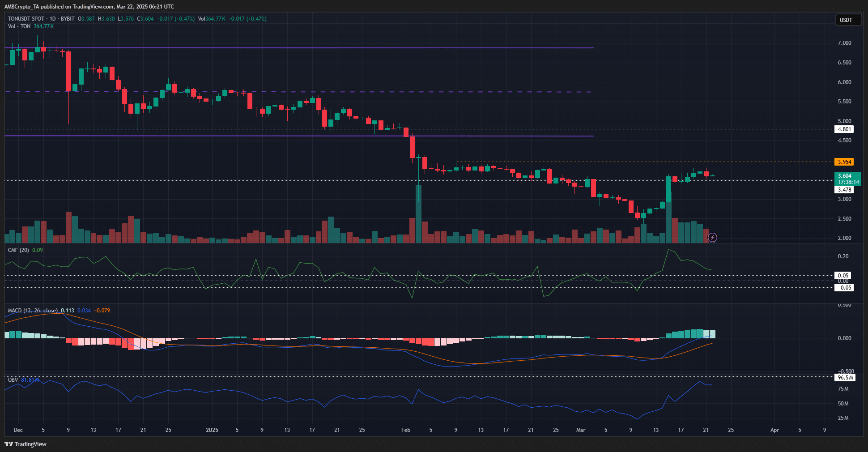868x452 pixels.
Task: Click the Mar label on the time axis
Action: coord(581,430)
